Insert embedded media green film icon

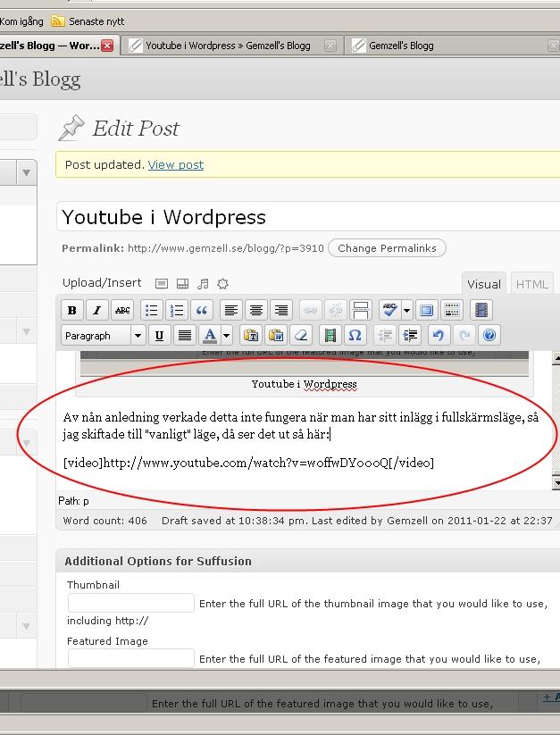(330, 336)
